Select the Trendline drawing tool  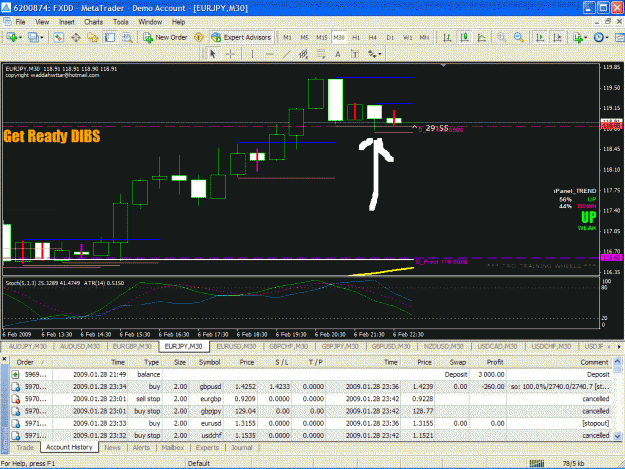pyautogui.click(x=286, y=54)
